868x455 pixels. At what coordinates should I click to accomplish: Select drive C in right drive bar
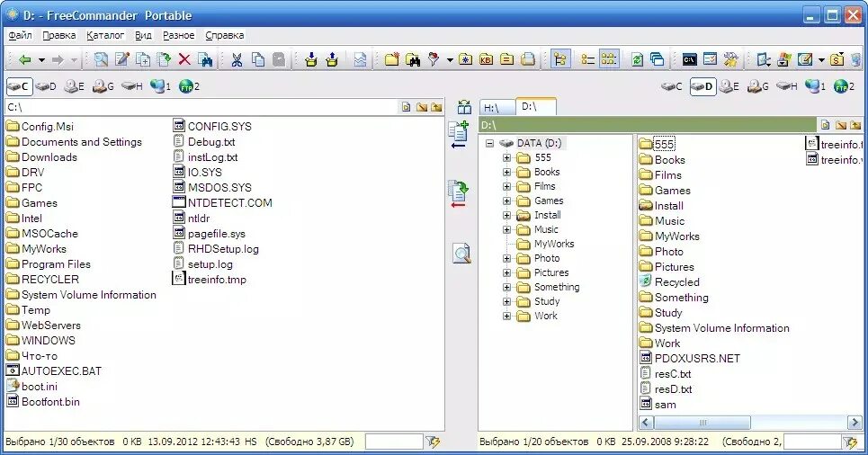(x=672, y=86)
